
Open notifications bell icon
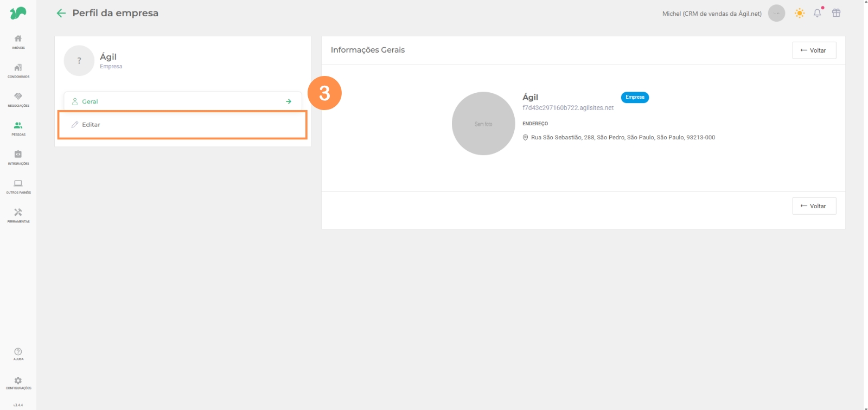(817, 13)
